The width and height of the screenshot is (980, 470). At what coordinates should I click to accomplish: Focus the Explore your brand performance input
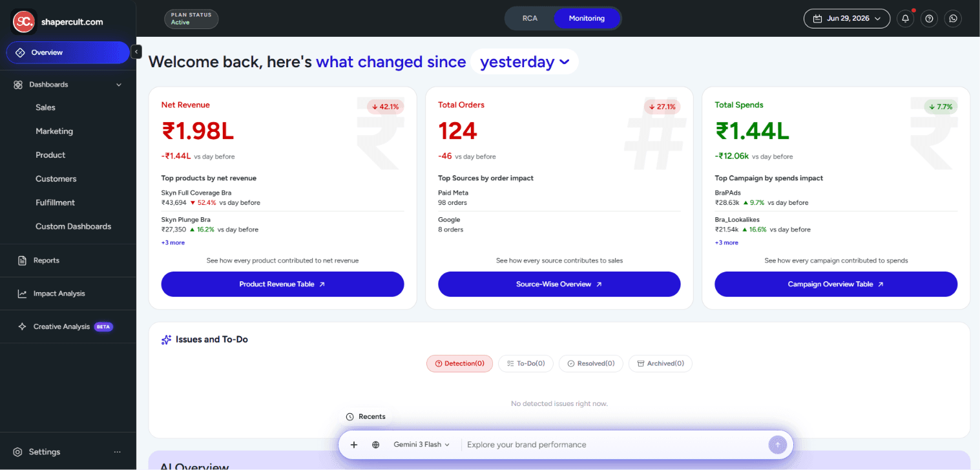click(x=614, y=445)
